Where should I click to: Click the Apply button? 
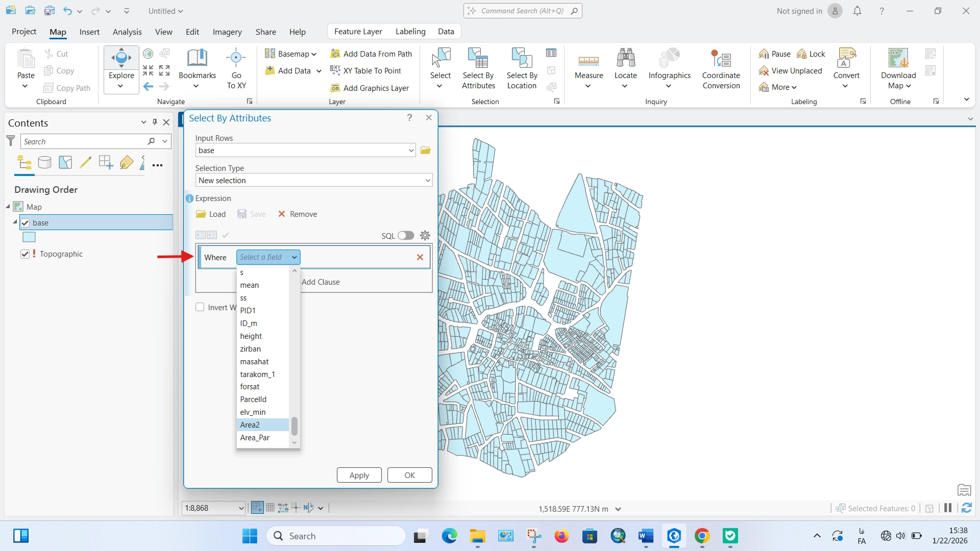coord(359,475)
